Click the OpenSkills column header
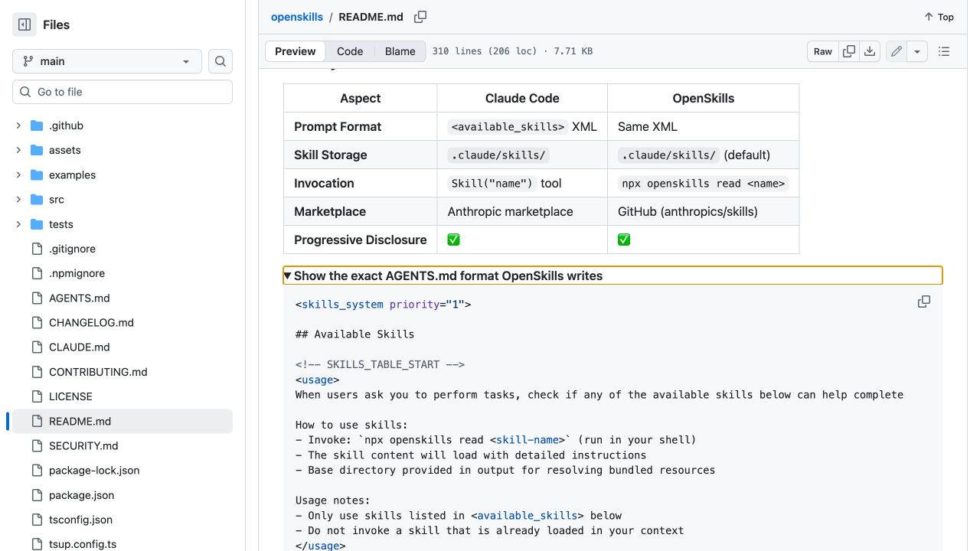The width and height of the screenshot is (980, 551). click(704, 98)
